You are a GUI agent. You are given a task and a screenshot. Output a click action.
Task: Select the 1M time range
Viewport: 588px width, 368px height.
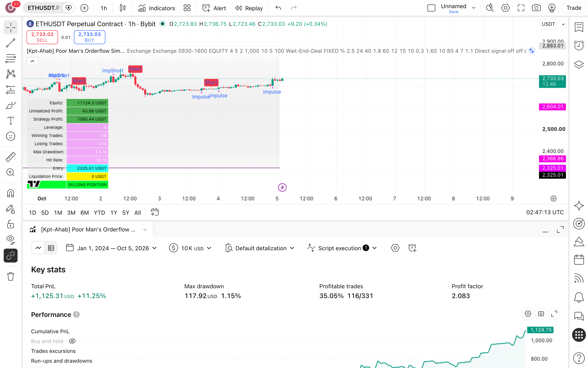pos(58,212)
